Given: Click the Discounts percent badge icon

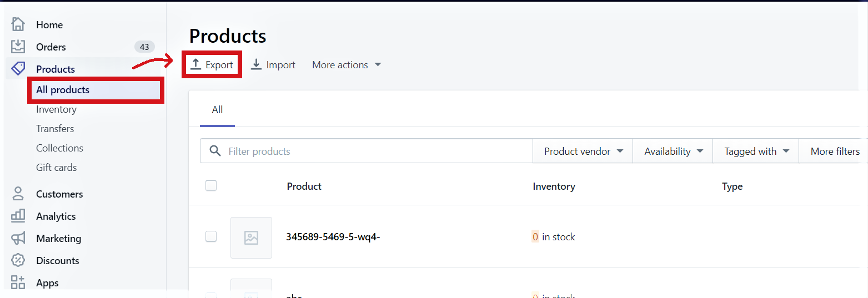Looking at the screenshot, I should tap(18, 260).
